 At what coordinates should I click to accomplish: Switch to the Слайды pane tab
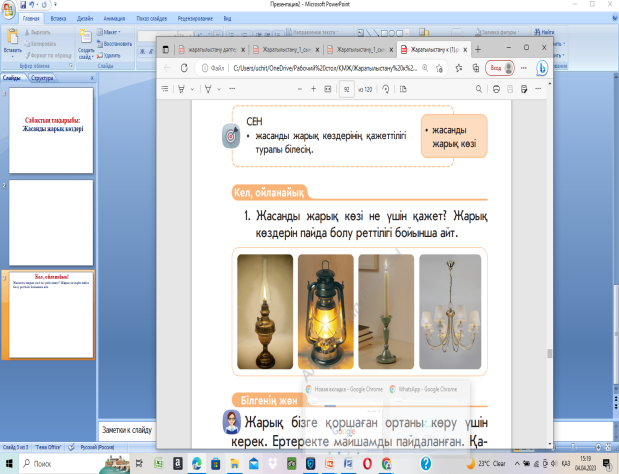(x=12, y=78)
